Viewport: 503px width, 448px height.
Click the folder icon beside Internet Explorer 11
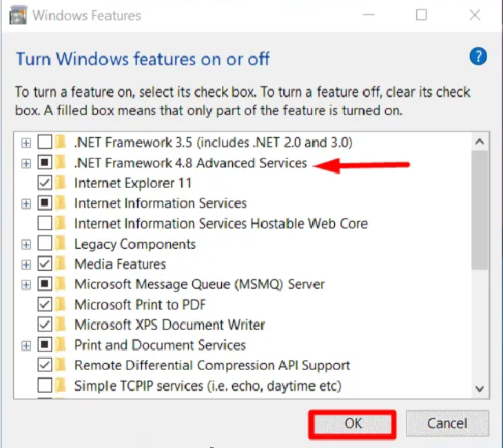[x=61, y=183]
